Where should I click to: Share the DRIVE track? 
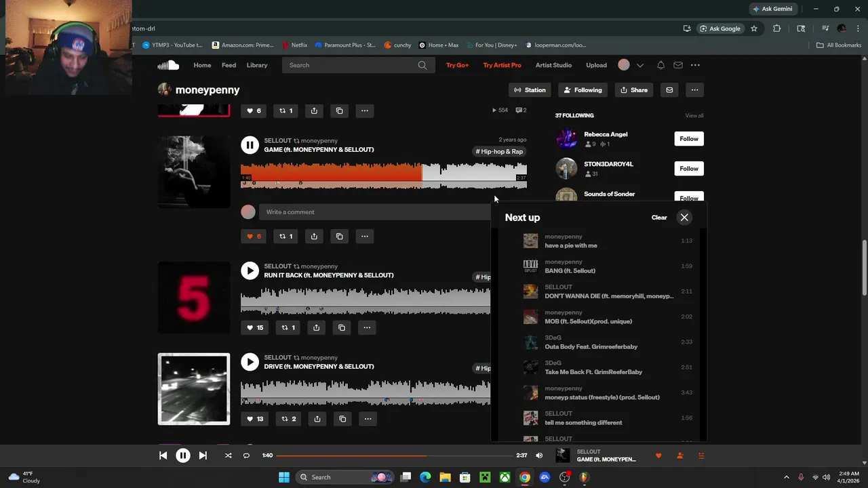[317, 419]
